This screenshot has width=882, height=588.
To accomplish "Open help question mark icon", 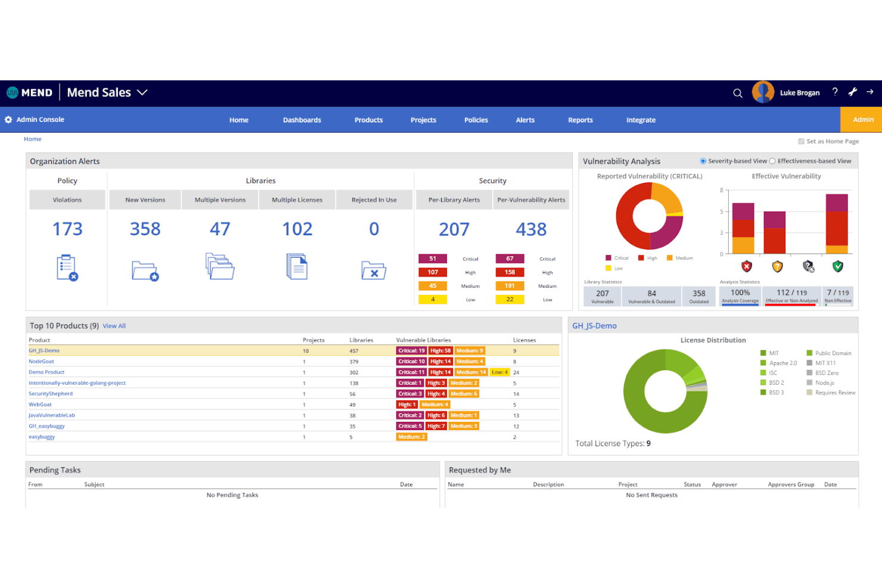I will click(x=835, y=92).
